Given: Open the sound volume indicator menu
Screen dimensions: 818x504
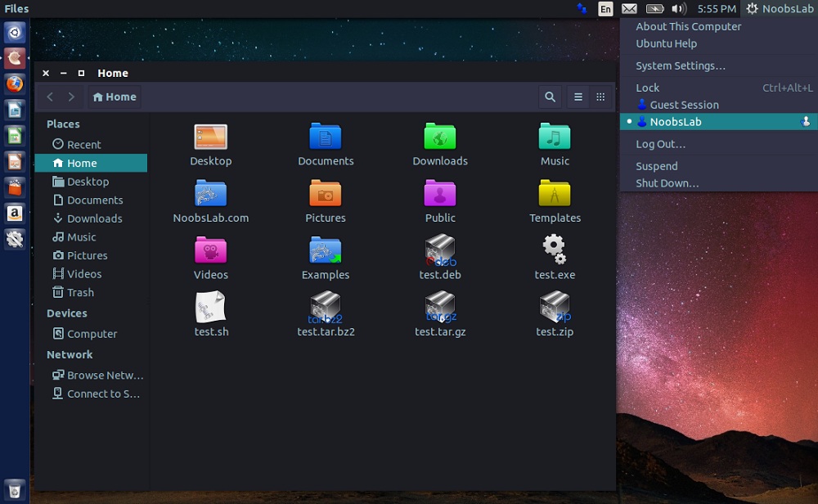Looking at the screenshot, I should (678, 9).
